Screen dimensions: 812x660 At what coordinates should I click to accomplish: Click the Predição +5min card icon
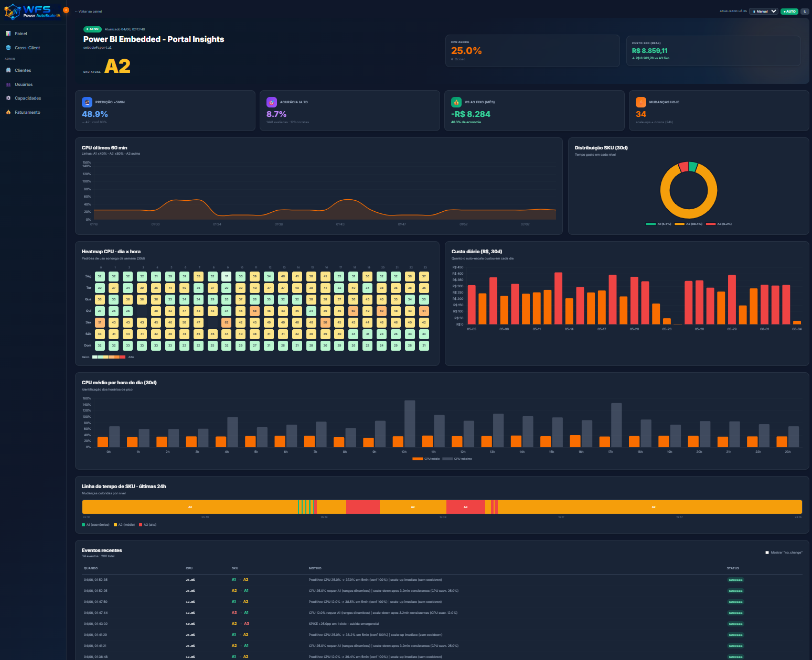[x=87, y=102]
